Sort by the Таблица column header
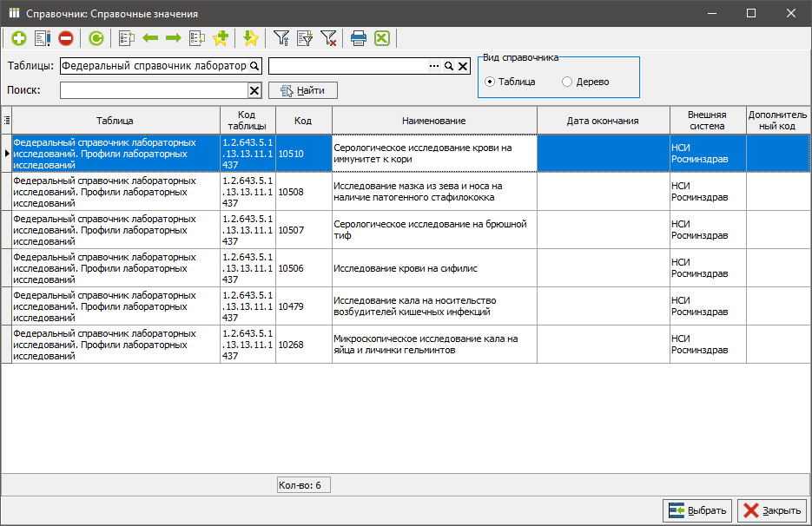This screenshot has width=812, height=526. 115,121
